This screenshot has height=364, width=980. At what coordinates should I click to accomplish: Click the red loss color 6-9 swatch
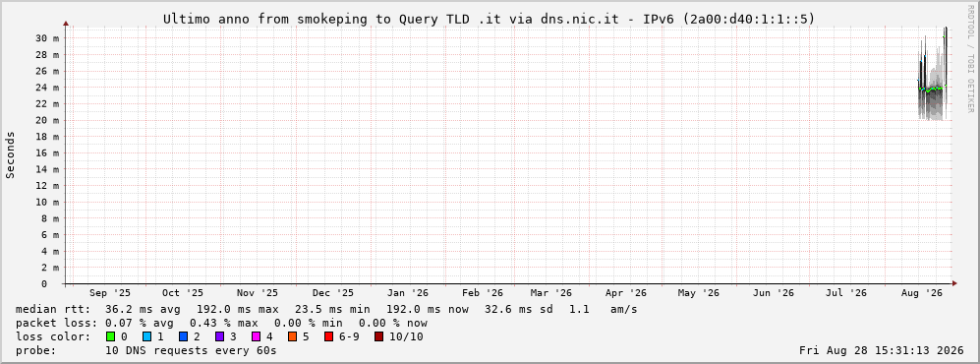[x=328, y=337]
